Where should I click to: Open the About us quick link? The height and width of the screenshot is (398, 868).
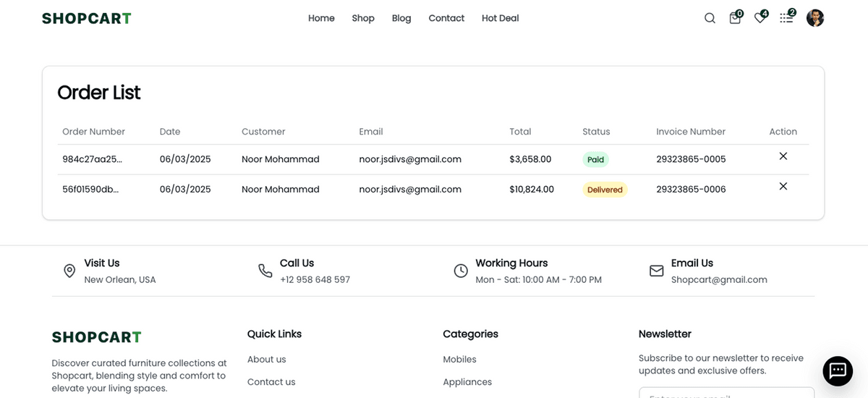266,360
